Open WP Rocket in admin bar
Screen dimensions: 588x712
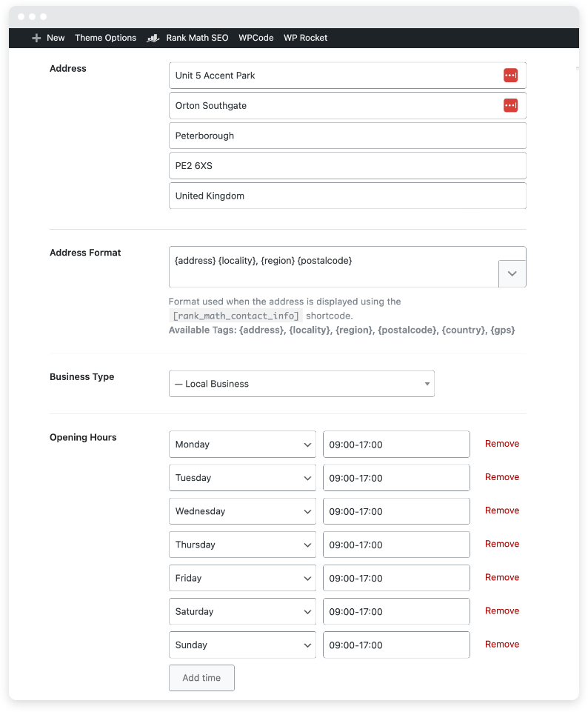305,38
